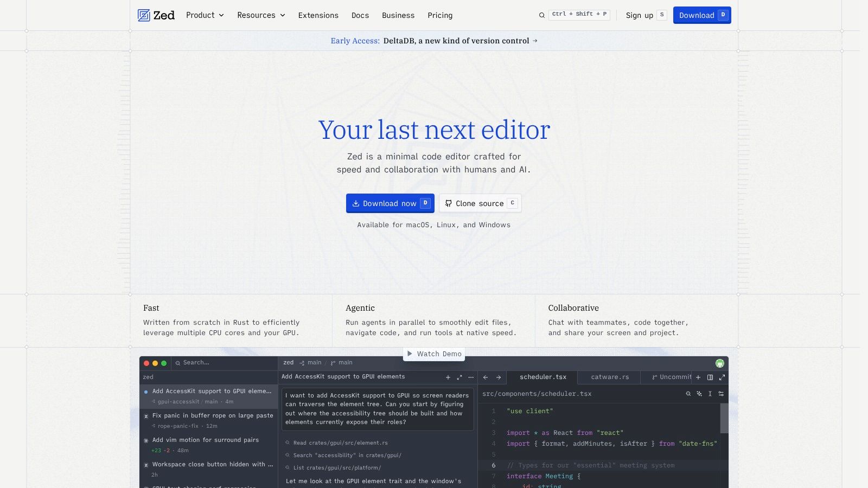
Task: Expand the Product dropdown menu
Action: (205, 15)
